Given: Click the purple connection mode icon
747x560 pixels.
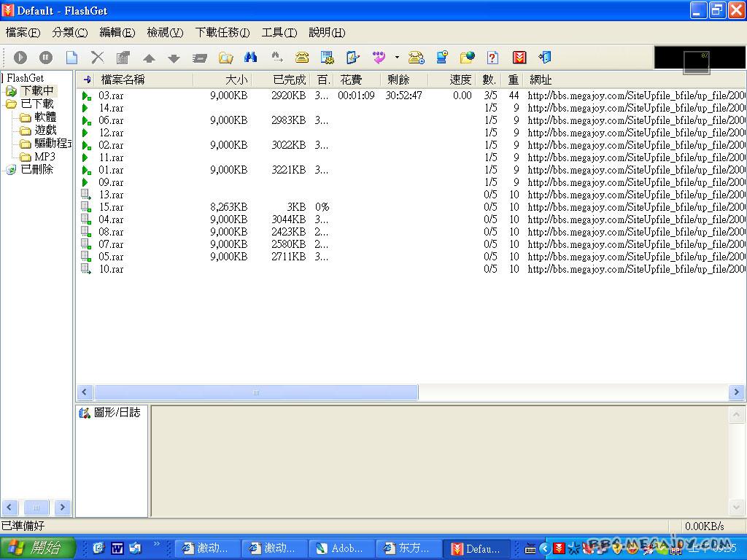Looking at the screenshot, I should coord(379,58).
